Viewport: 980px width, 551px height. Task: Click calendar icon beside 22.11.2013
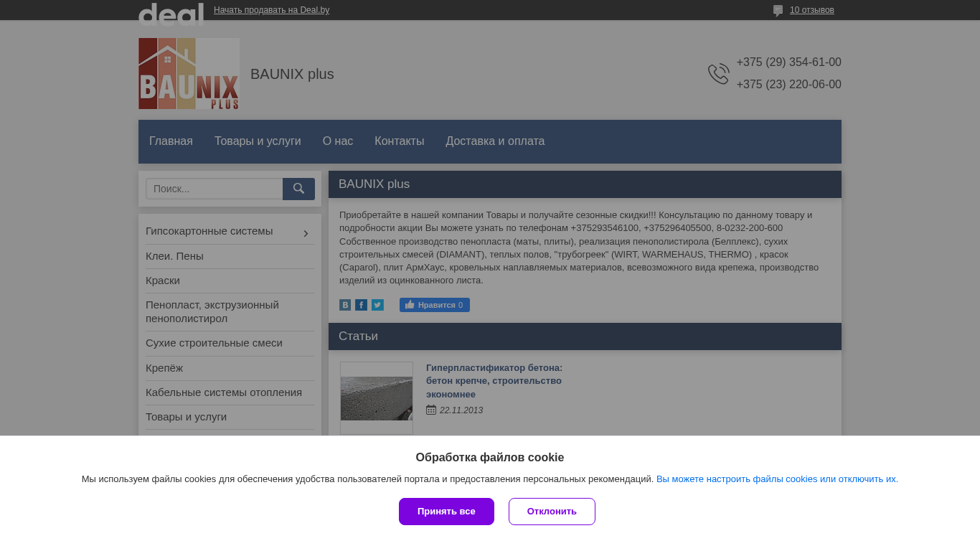pyautogui.click(x=431, y=410)
